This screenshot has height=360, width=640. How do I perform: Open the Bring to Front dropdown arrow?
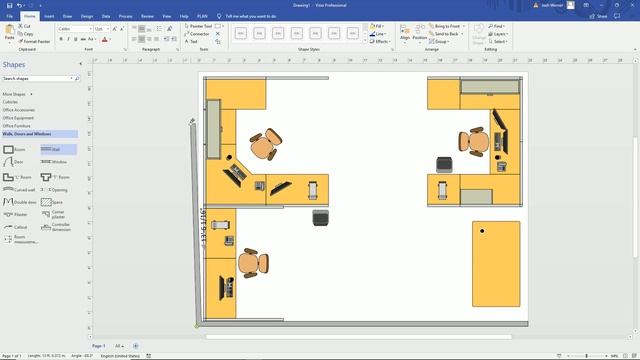coord(463,26)
